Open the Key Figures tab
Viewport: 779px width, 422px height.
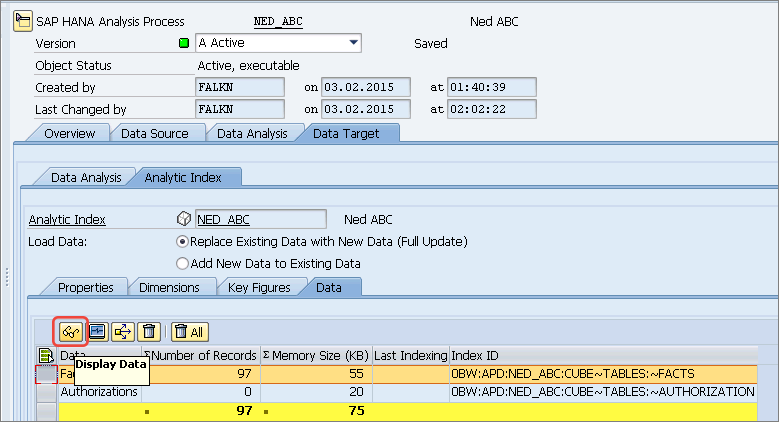259,288
